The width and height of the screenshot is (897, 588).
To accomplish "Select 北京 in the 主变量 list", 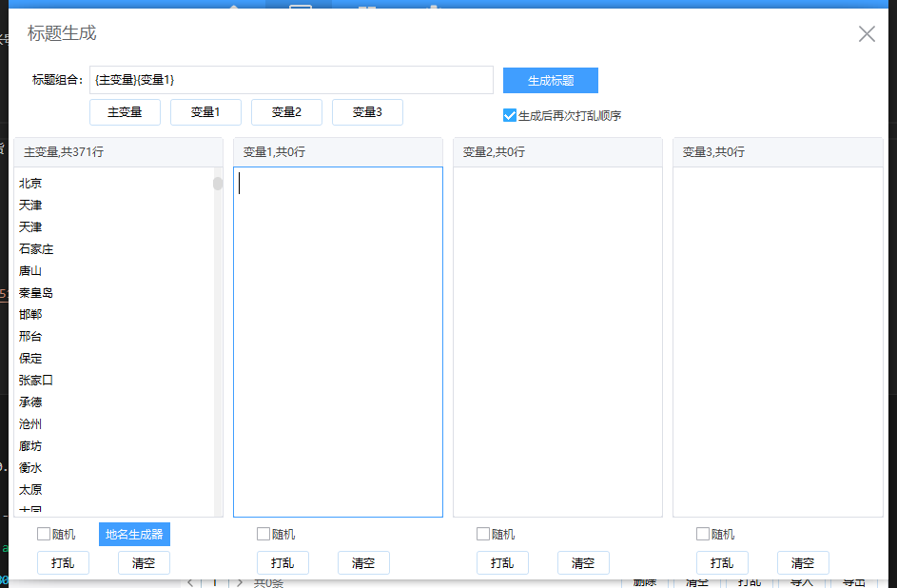I will (29, 183).
